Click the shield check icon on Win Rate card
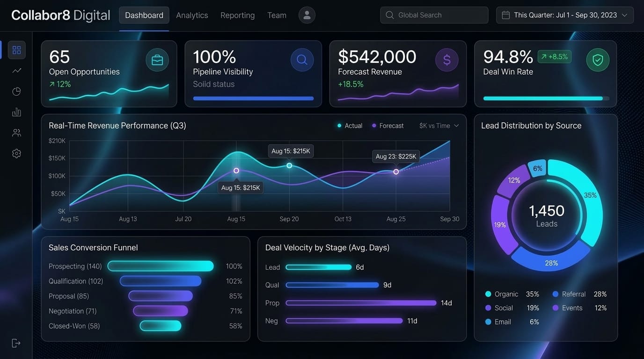Image resolution: width=644 pixels, height=359 pixels. point(598,60)
